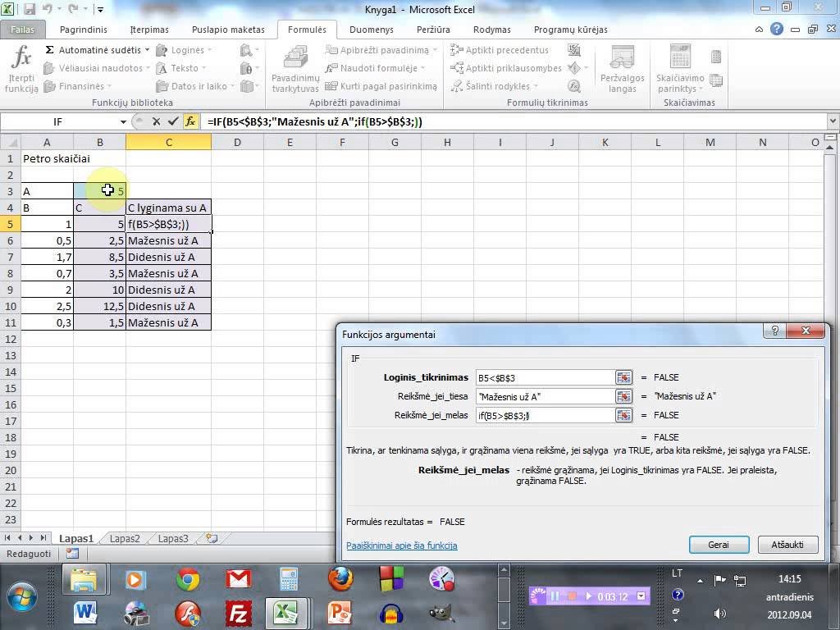
Task: Open the Finansinės functions dropdown
Action: point(78,85)
